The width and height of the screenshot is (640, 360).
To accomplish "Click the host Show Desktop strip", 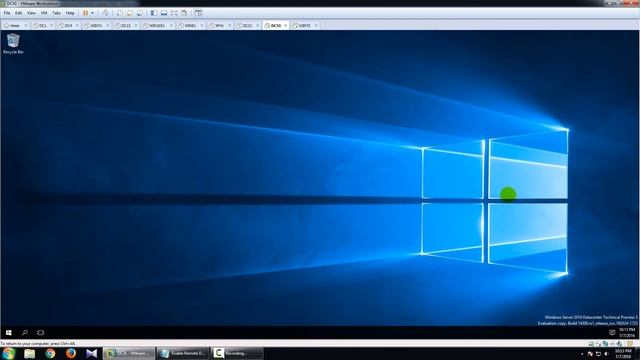I will (637, 353).
